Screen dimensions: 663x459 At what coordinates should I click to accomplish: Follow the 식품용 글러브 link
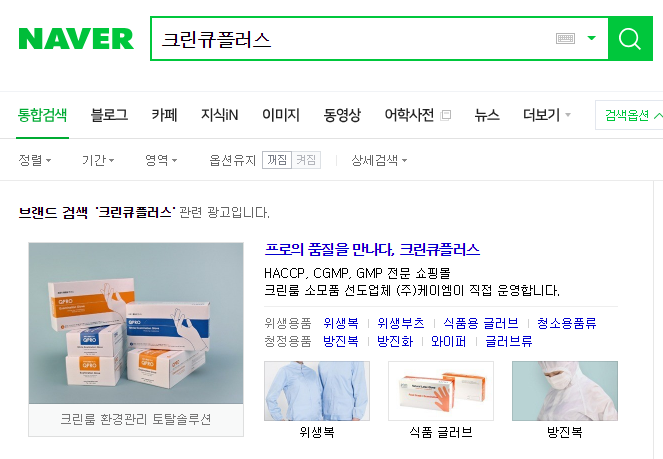point(481,323)
